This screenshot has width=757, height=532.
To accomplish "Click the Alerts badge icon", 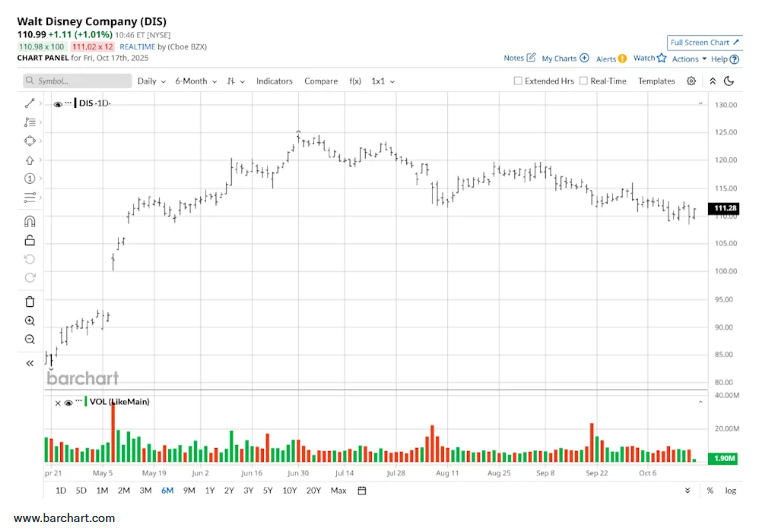I will tap(622, 58).
